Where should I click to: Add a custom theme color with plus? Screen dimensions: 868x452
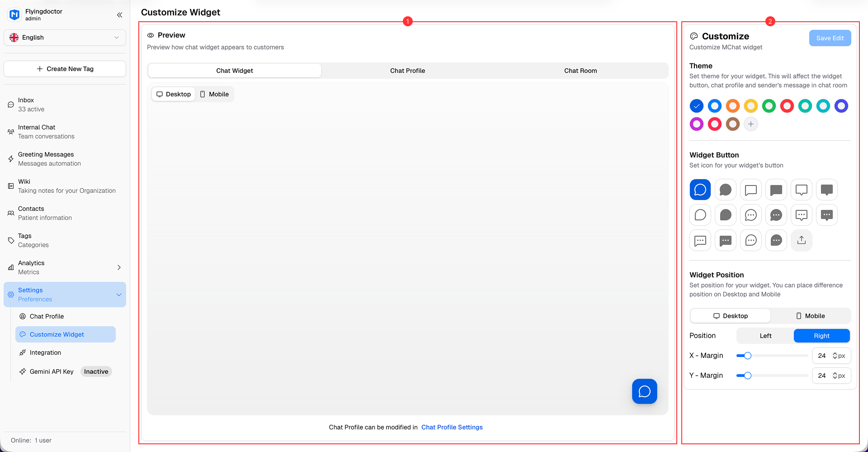tap(750, 124)
